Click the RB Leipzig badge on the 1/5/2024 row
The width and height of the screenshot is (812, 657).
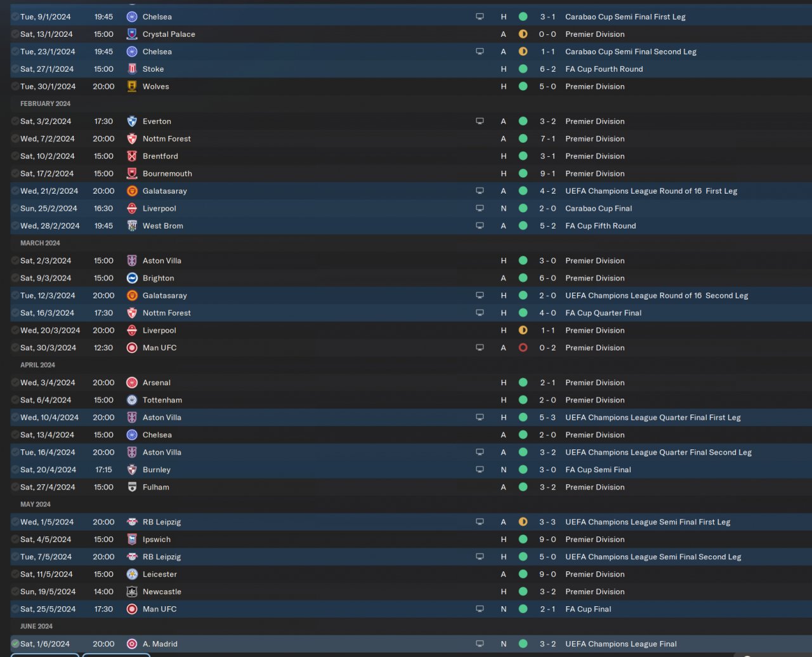click(132, 522)
